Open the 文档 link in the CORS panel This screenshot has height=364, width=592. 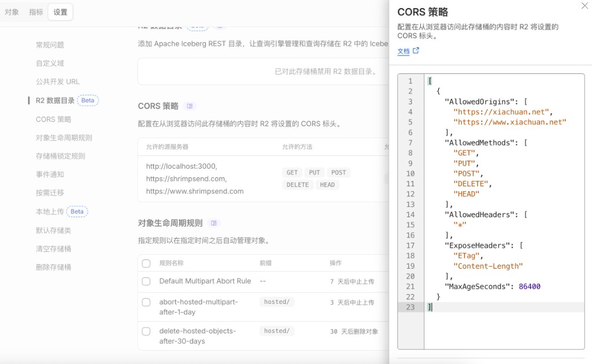click(403, 51)
